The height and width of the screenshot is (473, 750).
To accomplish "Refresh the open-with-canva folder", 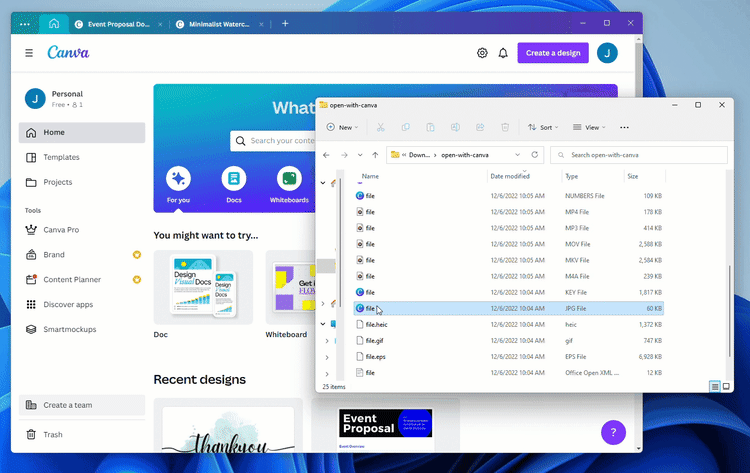I will 535,154.
